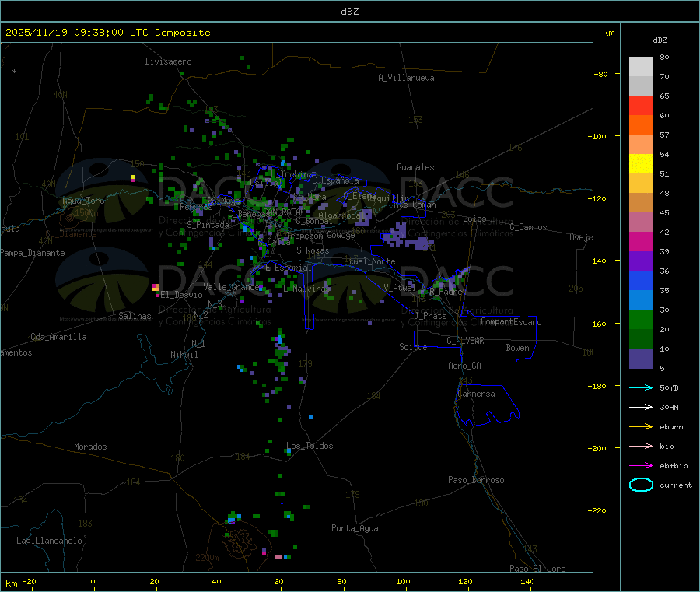Screen dimensions: 700x592
Task: Click the 'C_Española' map label
Action: 335,180
